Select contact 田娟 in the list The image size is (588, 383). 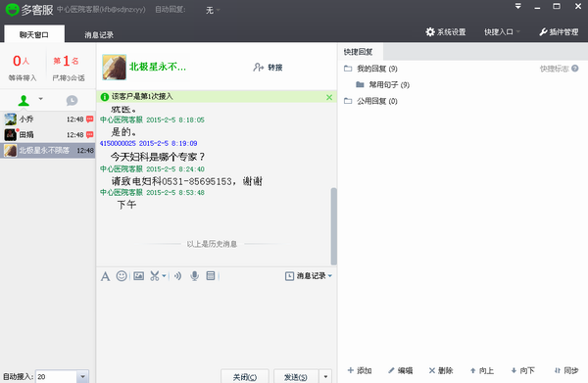(x=48, y=134)
